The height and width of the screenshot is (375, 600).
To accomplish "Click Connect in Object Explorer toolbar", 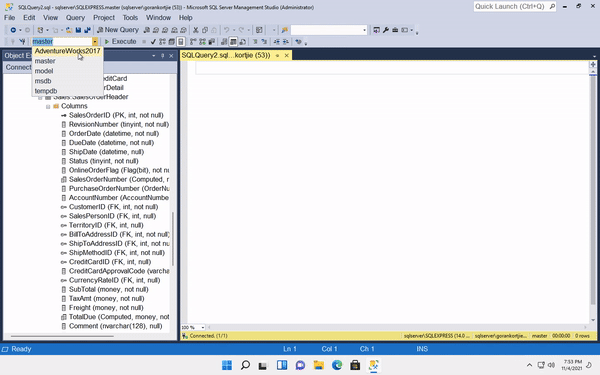I will click(18, 67).
